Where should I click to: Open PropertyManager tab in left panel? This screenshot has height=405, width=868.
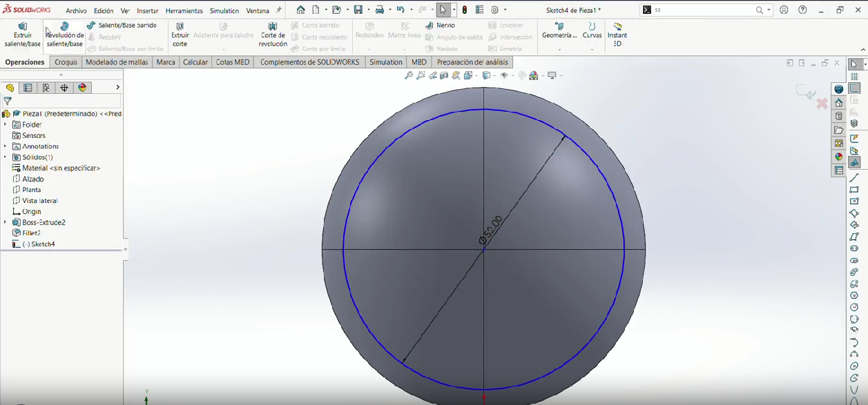point(28,88)
